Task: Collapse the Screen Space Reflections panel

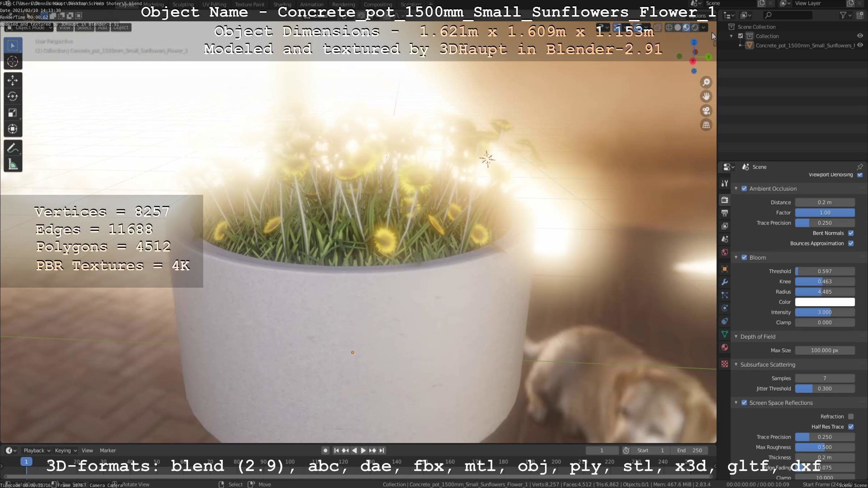Action: pyautogui.click(x=736, y=403)
